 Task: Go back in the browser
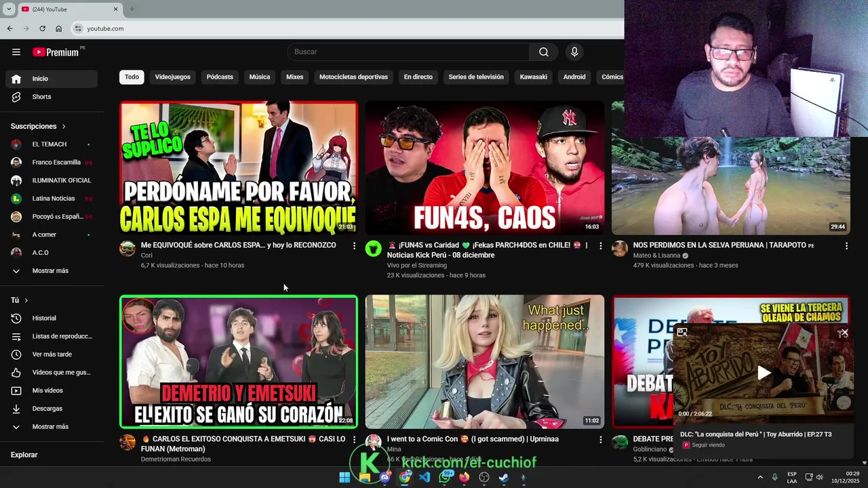(x=9, y=28)
